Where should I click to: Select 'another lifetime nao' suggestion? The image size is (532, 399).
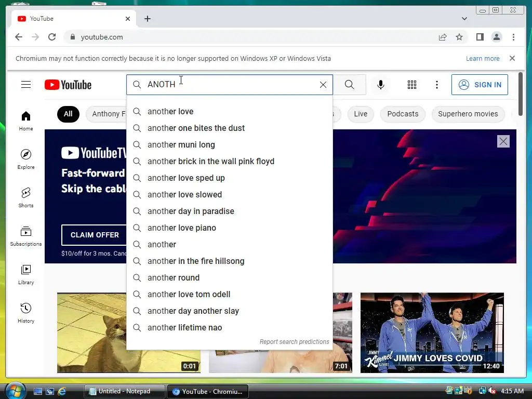click(x=230, y=327)
